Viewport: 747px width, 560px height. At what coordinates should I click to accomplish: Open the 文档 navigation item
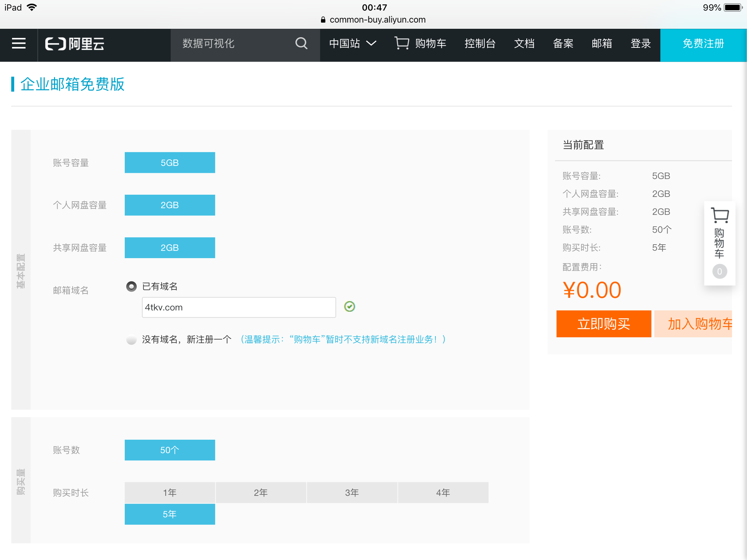pos(524,43)
